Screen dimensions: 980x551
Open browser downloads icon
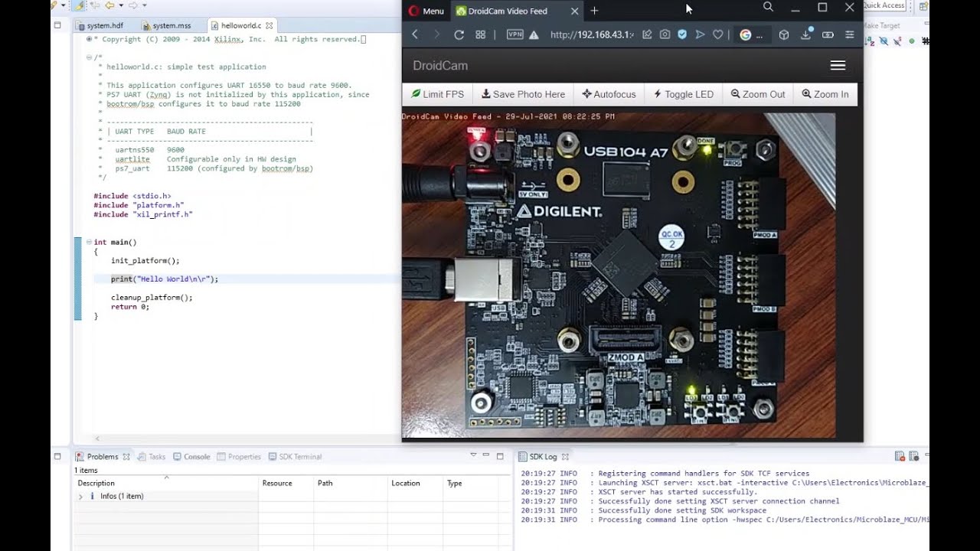(806, 34)
